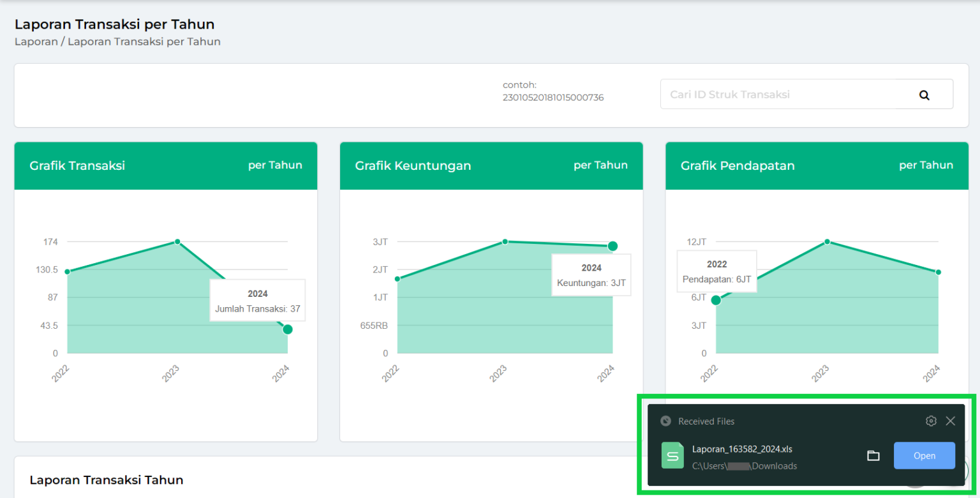
Task: Select 2023 peak point in Grafik Transaksi
Action: coord(177,241)
